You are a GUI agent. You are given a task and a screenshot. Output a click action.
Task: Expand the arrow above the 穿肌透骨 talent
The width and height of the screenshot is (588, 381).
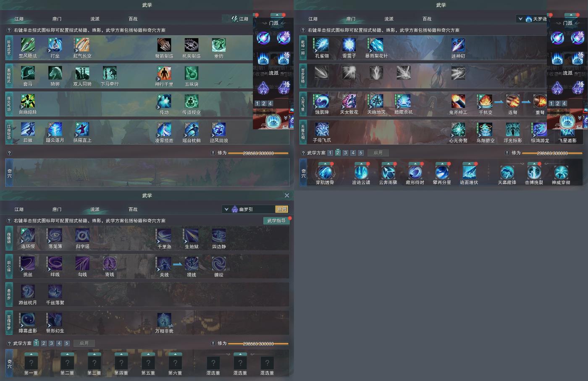coord(325,164)
